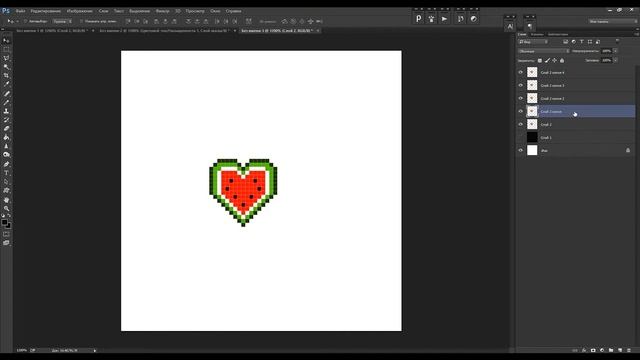This screenshot has width=640, height=360.
Task: Hide the Слой 2 копия 4 layer
Action: 520,72
